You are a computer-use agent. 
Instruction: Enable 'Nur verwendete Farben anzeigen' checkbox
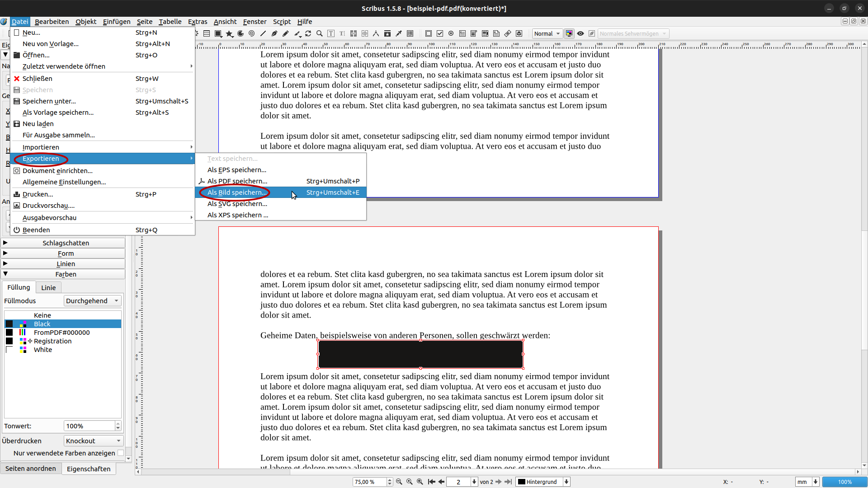[120, 453]
